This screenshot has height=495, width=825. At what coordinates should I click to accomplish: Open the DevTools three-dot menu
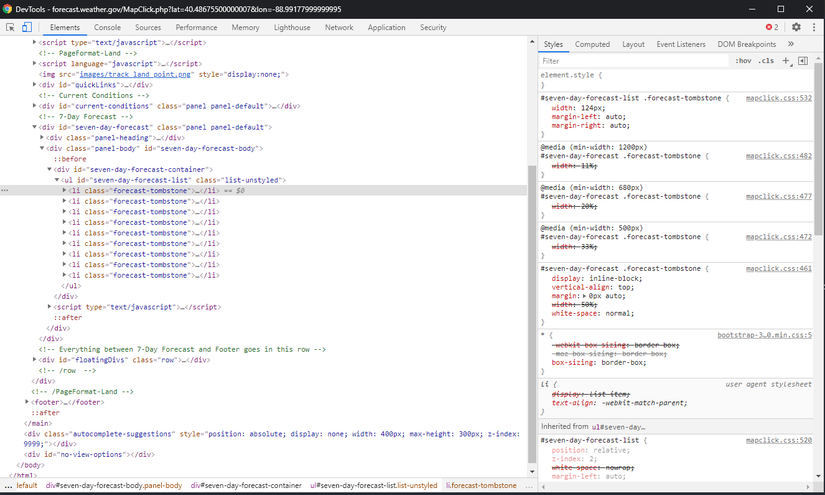coord(814,28)
